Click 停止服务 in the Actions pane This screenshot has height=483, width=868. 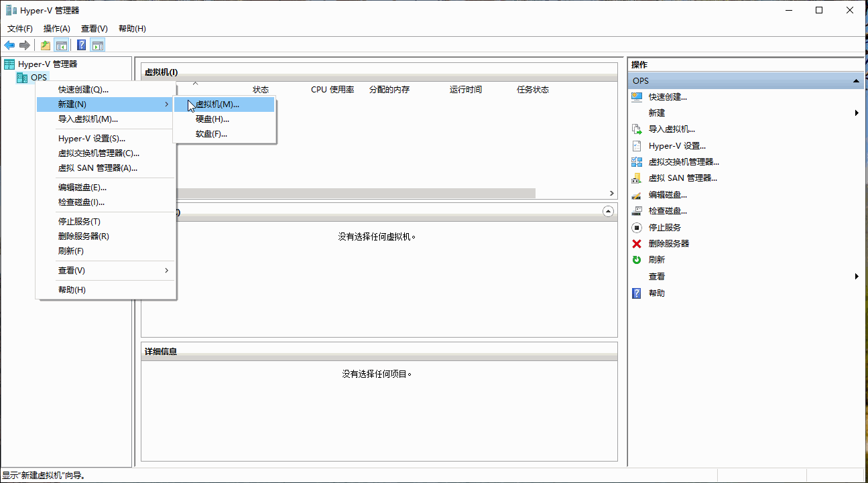(x=665, y=227)
